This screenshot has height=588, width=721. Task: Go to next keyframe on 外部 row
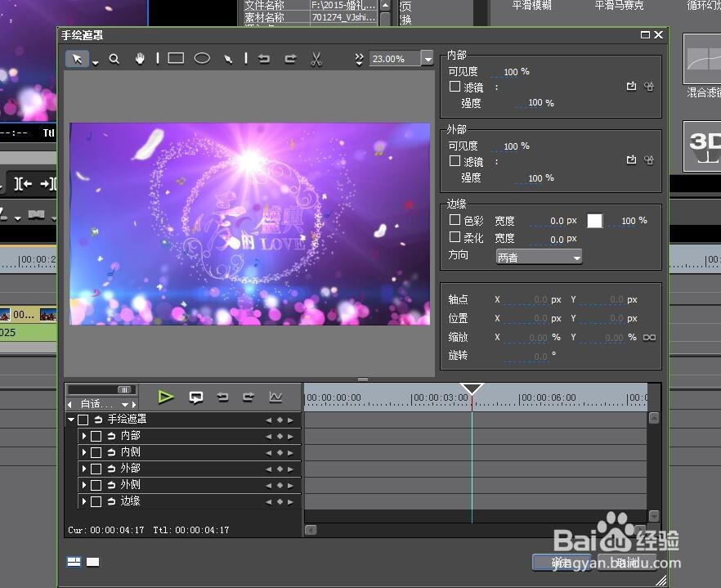(290, 469)
